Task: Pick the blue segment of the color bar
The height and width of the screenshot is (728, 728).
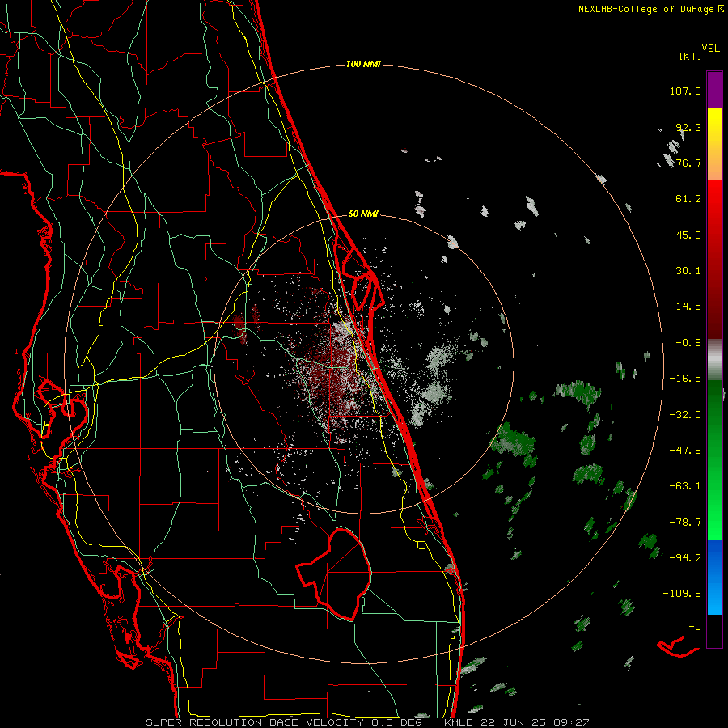Action: click(714, 577)
